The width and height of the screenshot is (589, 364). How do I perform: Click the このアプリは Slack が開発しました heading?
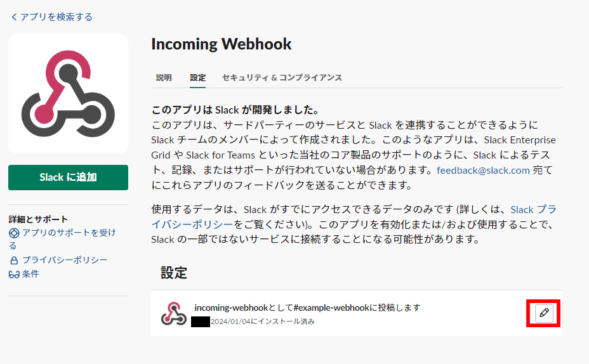click(x=235, y=110)
